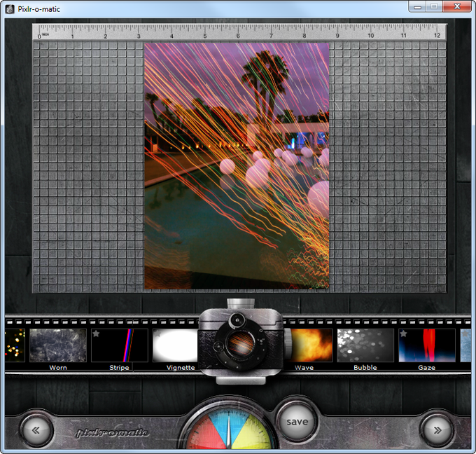Select the Stripe overlay thumbnail
The height and width of the screenshot is (454, 476).
click(119, 345)
